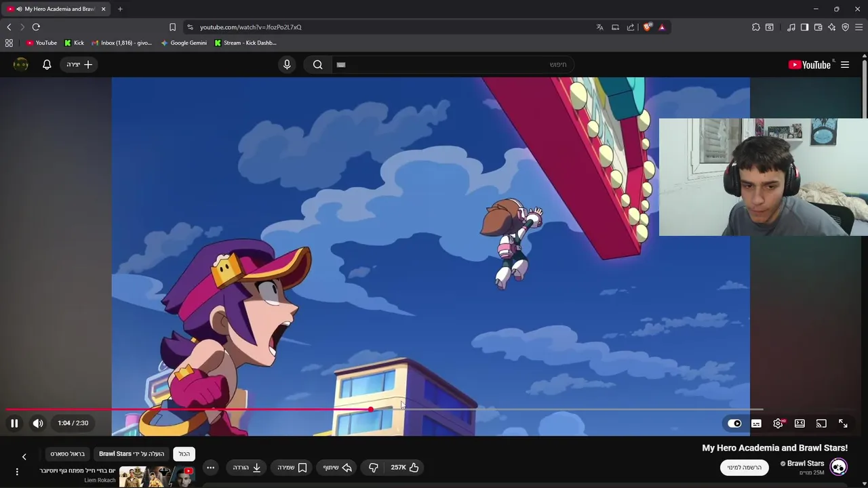Toggle subtitles with the captions button
The width and height of the screenshot is (868, 488).
756,424
